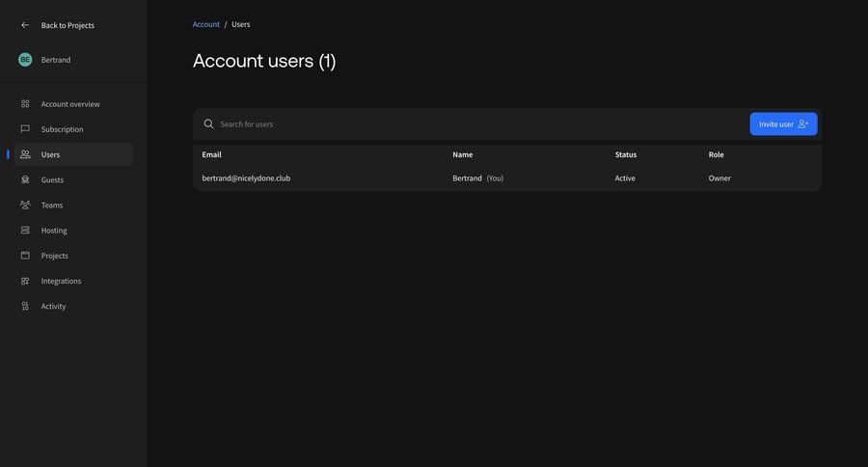Viewport: 868px width, 467px height.
Task: Click the Email column header
Action: pyautogui.click(x=211, y=154)
